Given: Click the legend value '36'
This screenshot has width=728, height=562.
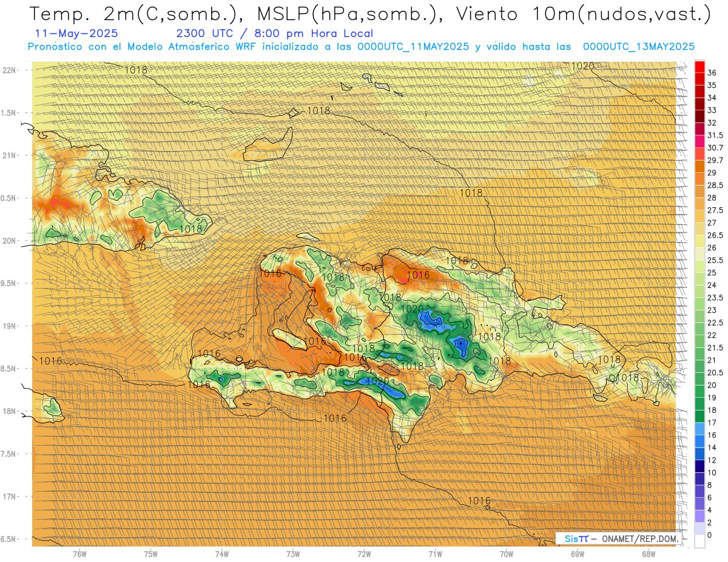Looking at the screenshot, I should pyautogui.click(x=712, y=73).
